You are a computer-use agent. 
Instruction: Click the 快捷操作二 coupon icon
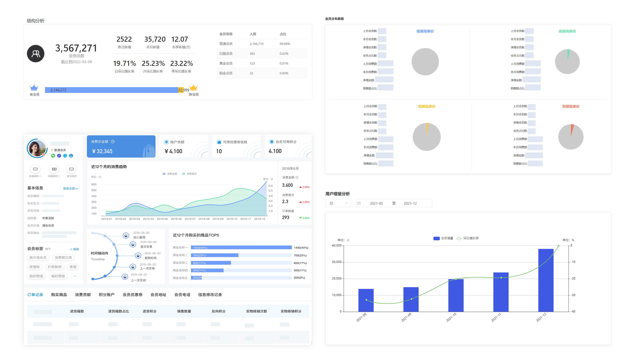[x=54, y=169]
